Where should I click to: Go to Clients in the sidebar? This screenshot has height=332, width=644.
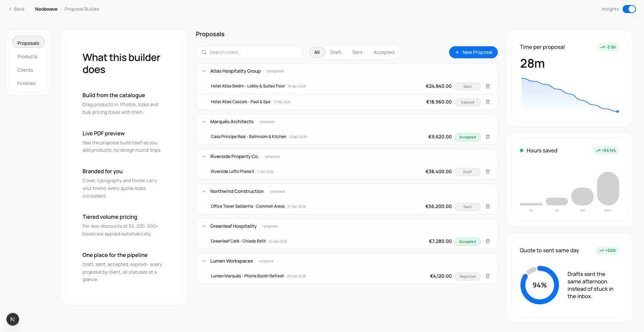(25, 70)
